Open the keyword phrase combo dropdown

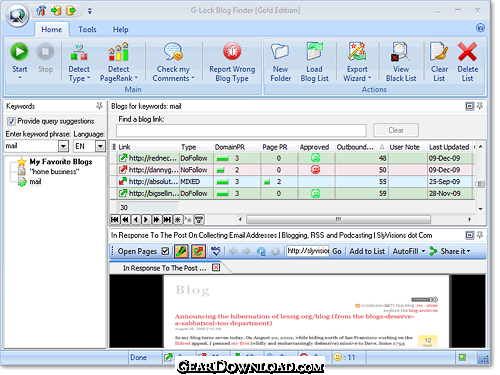(63, 146)
